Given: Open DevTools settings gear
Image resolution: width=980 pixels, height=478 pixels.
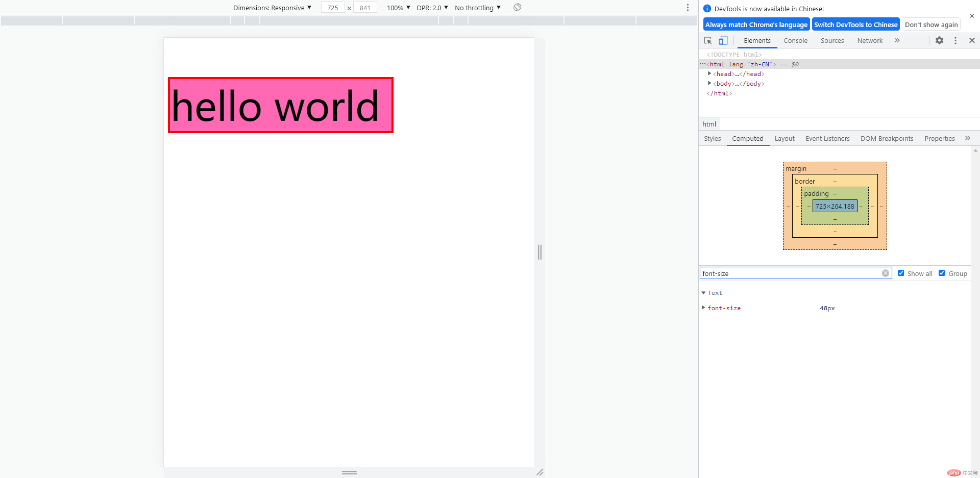Looking at the screenshot, I should [x=939, y=40].
